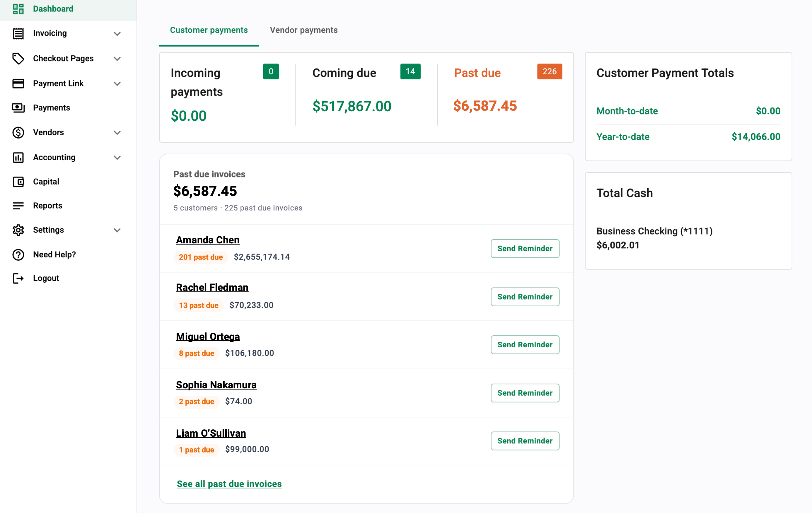Screen dimensions: 812x514
Task: Expand the Invoicing menu chevron
Action: coord(117,34)
